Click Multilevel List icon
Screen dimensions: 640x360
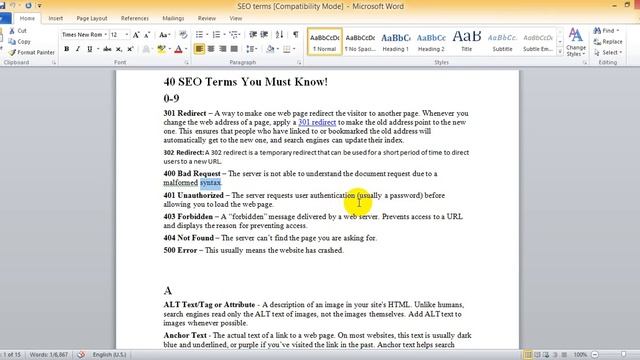point(233,34)
